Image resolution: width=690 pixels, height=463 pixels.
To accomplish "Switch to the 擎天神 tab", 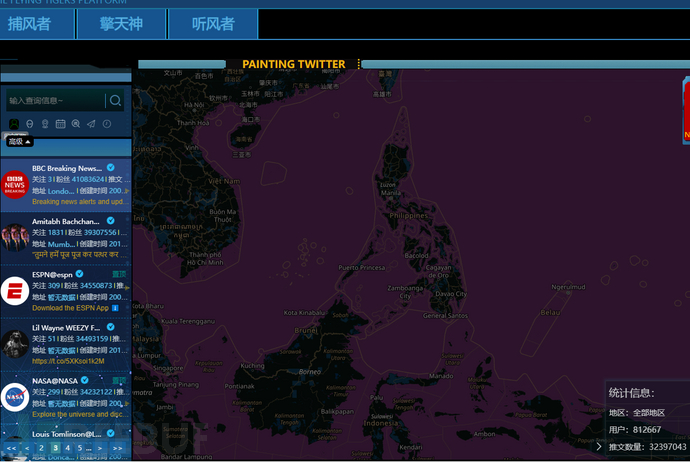I will [120, 24].
